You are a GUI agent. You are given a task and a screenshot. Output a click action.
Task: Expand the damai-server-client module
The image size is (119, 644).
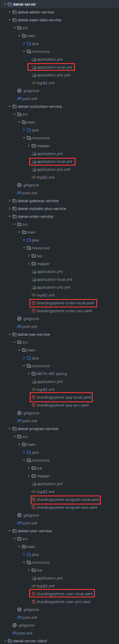[x=5, y=641]
